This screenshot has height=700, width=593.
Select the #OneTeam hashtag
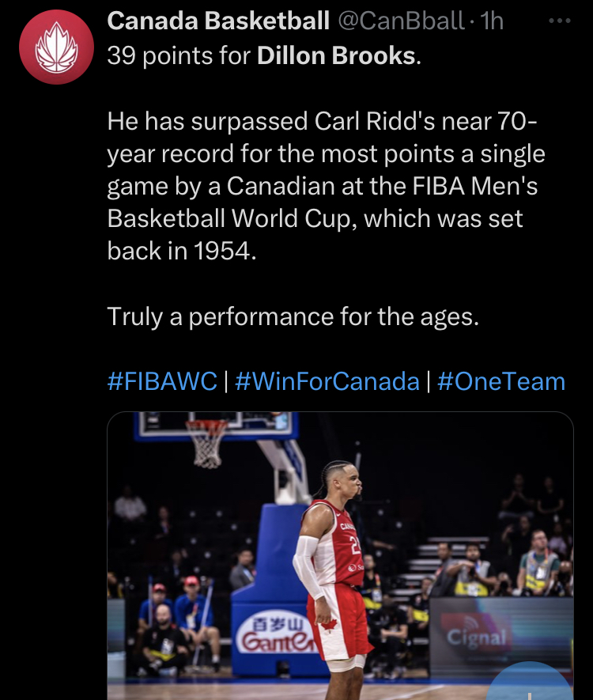click(501, 381)
